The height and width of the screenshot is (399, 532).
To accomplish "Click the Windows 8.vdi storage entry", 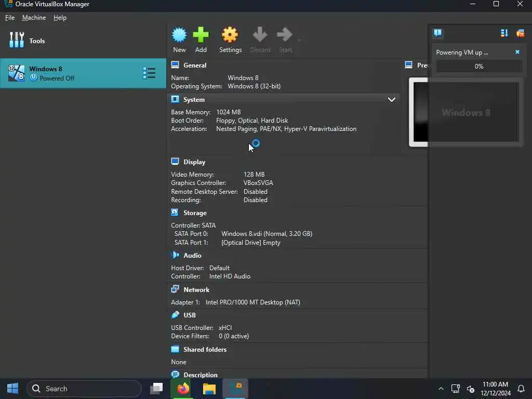I will pos(267,234).
